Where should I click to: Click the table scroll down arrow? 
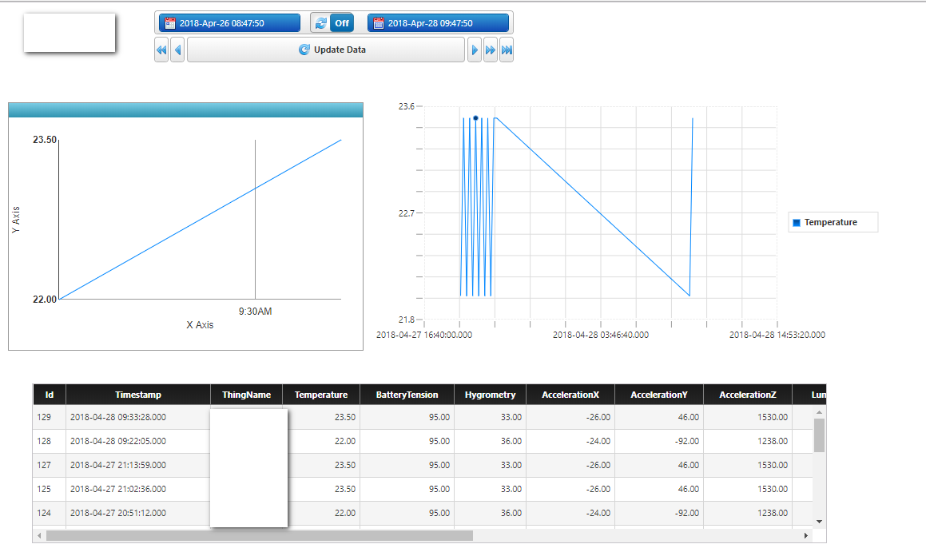click(x=819, y=521)
